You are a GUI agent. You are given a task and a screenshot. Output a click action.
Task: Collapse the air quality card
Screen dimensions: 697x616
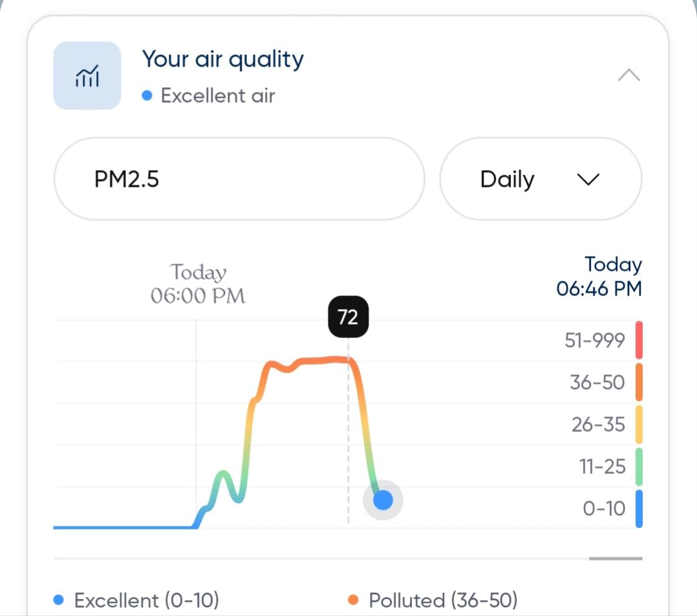[x=630, y=75]
